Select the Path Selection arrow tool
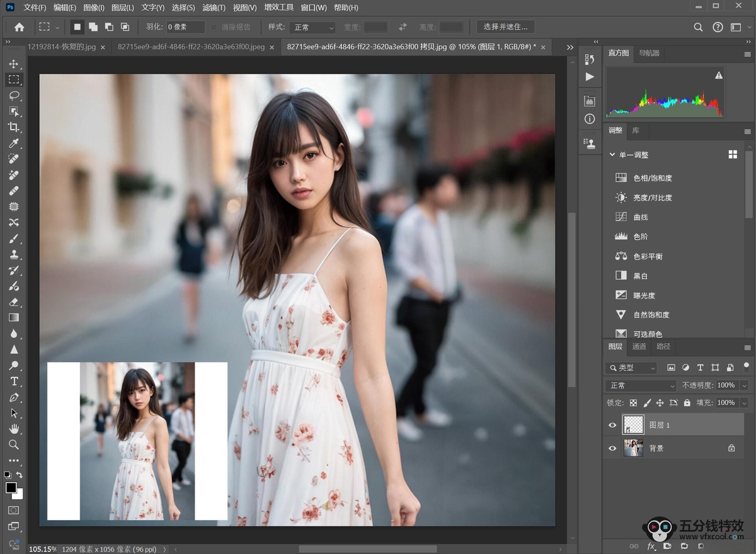Viewport: 756px width, 554px height. (x=14, y=413)
